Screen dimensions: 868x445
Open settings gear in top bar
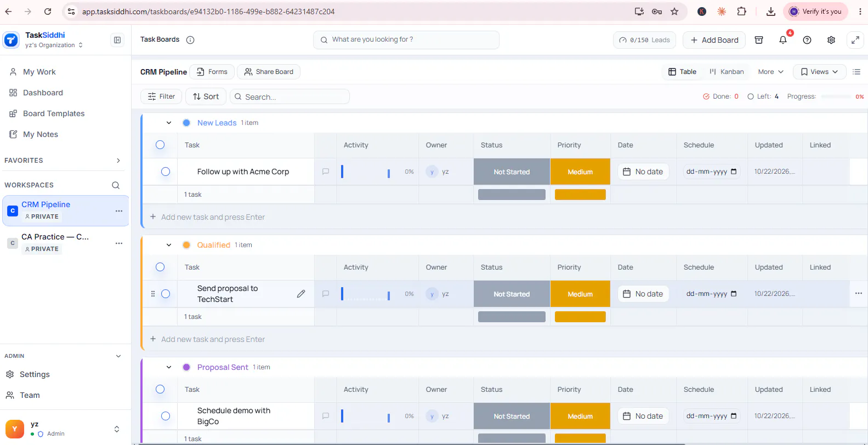pyautogui.click(x=831, y=40)
